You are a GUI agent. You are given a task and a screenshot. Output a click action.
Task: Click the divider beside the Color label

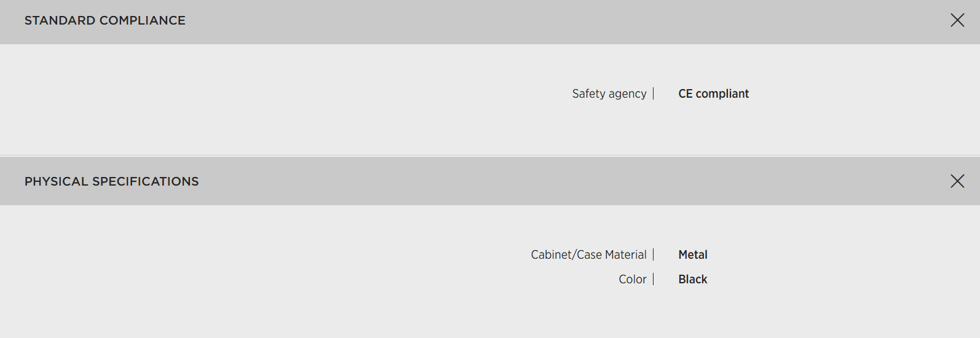(654, 279)
